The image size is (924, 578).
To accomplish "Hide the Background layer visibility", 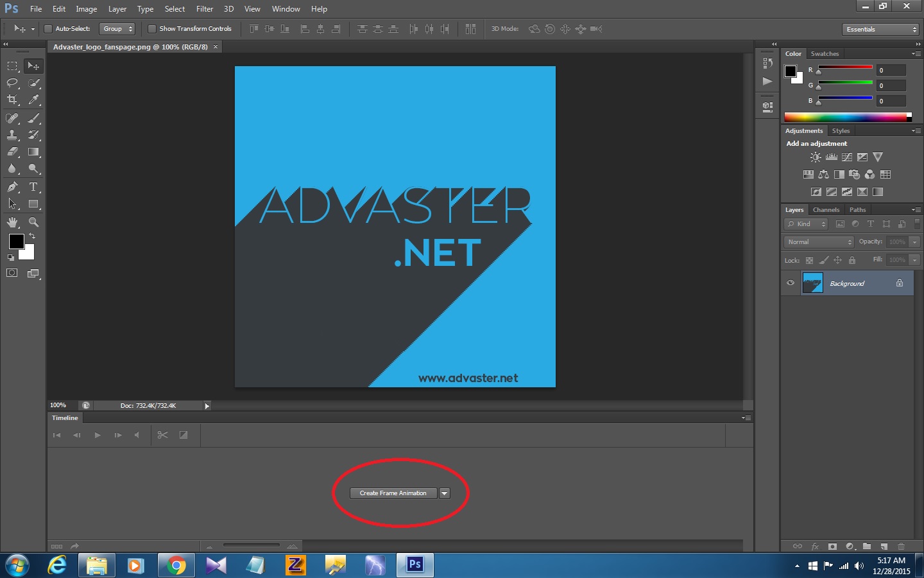I will click(x=791, y=283).
